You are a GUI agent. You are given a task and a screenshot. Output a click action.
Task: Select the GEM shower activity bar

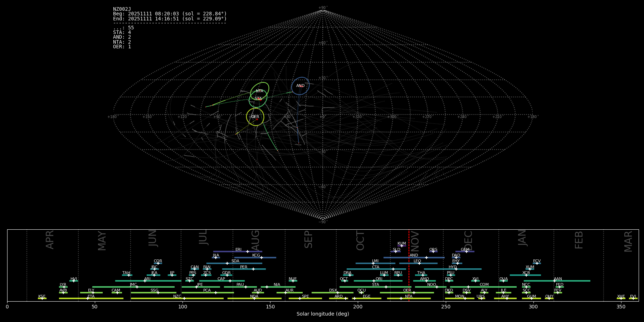coord(465,252)
